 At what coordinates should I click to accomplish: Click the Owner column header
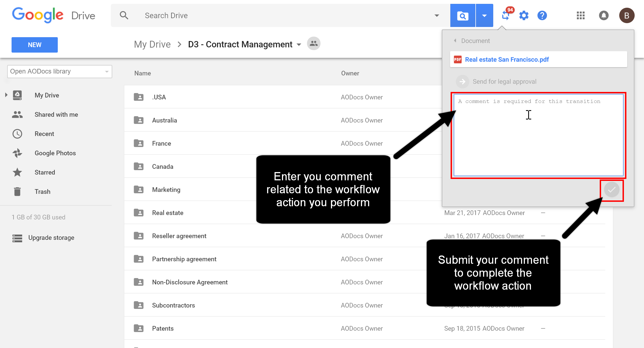[x=350, y=73]
